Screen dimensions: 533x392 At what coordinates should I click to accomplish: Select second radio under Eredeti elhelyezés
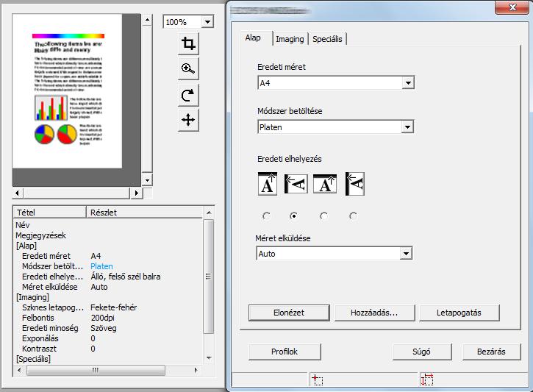pos(293,216)
